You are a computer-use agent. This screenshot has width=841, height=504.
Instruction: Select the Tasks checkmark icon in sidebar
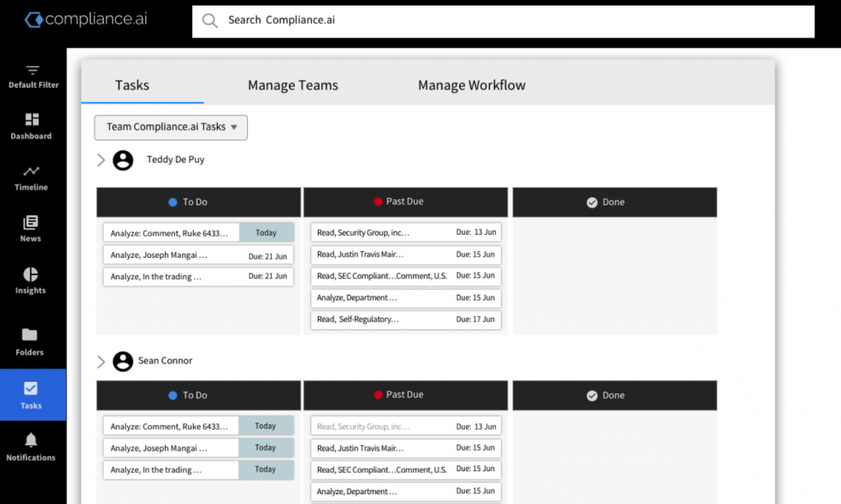(x=30, y=388)
